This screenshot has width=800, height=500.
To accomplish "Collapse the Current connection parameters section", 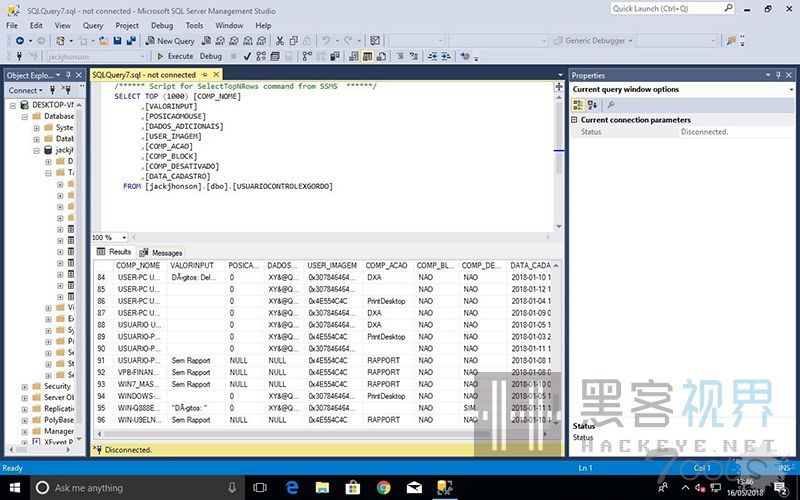I will click(574, 120).
